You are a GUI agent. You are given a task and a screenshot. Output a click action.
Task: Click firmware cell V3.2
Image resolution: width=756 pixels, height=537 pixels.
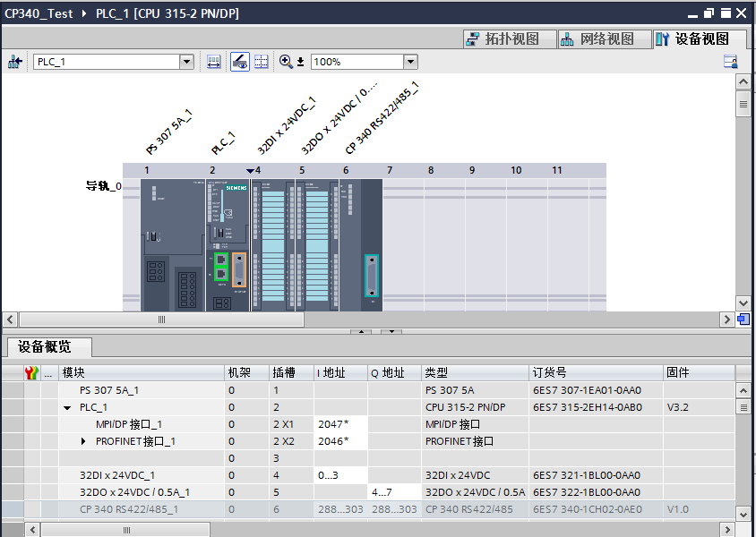(699, 407)
